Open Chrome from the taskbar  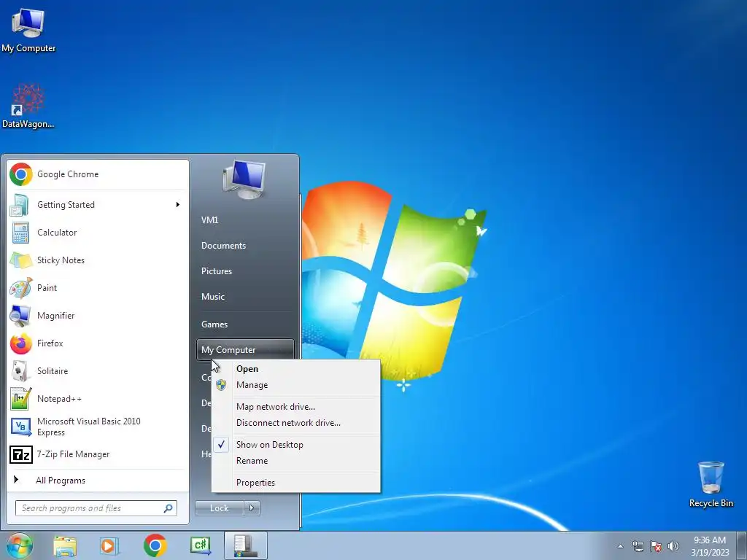(x=155, y=545)
